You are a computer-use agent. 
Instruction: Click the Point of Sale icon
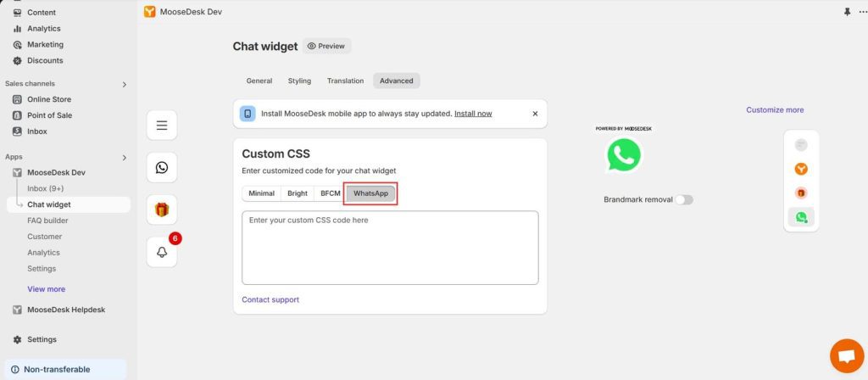(17, 115)
